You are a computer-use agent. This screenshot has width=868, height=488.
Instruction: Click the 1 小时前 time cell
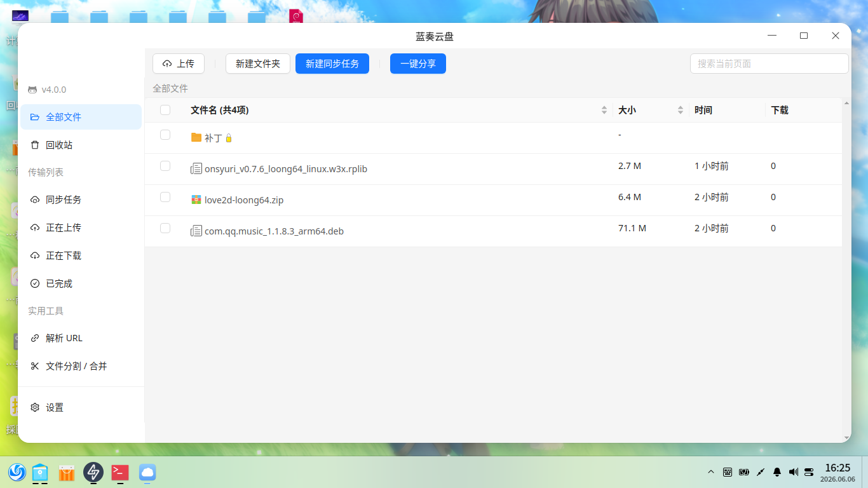(x=712, y=166)
